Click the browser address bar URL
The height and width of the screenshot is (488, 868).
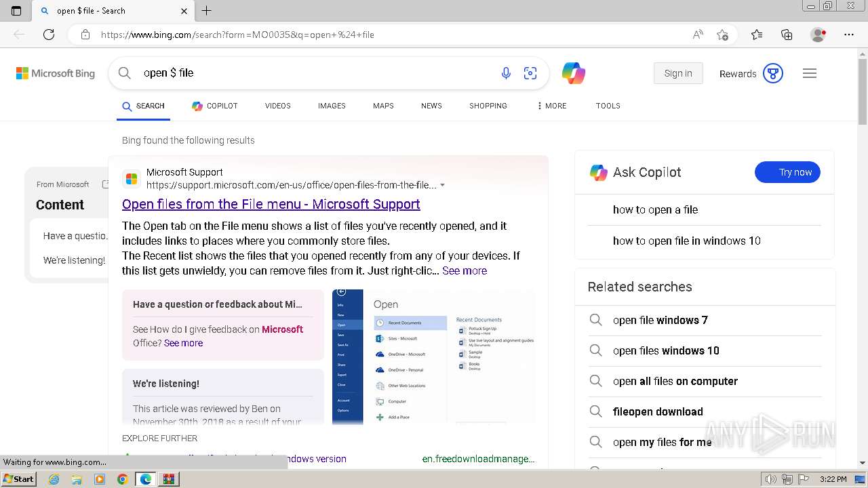(x=237, y=35)
